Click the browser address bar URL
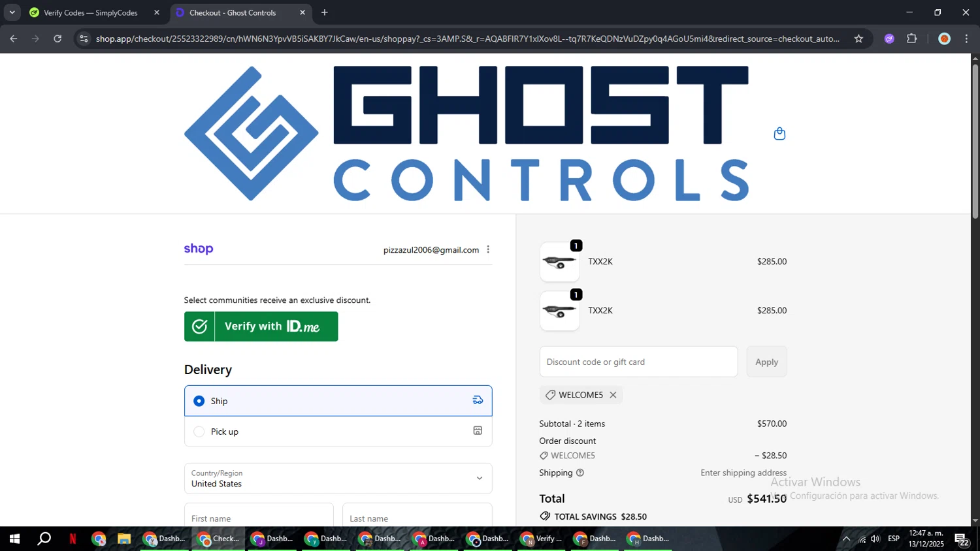 [x=467, y=39]
